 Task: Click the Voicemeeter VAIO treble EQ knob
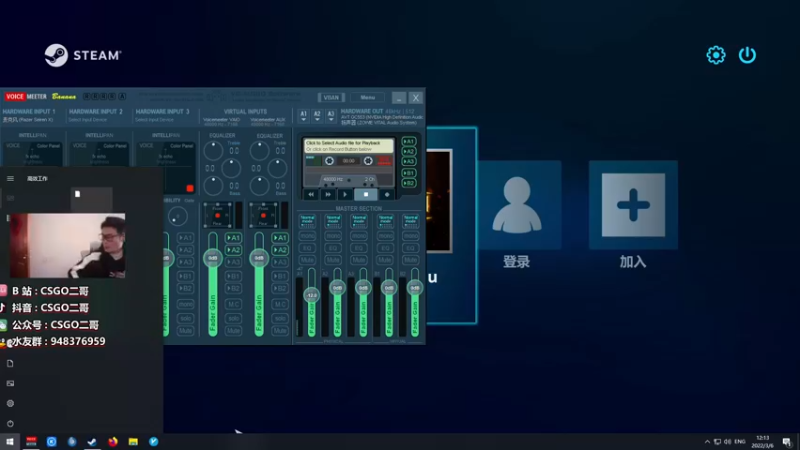pyautogui.click(x=213, y=151)
